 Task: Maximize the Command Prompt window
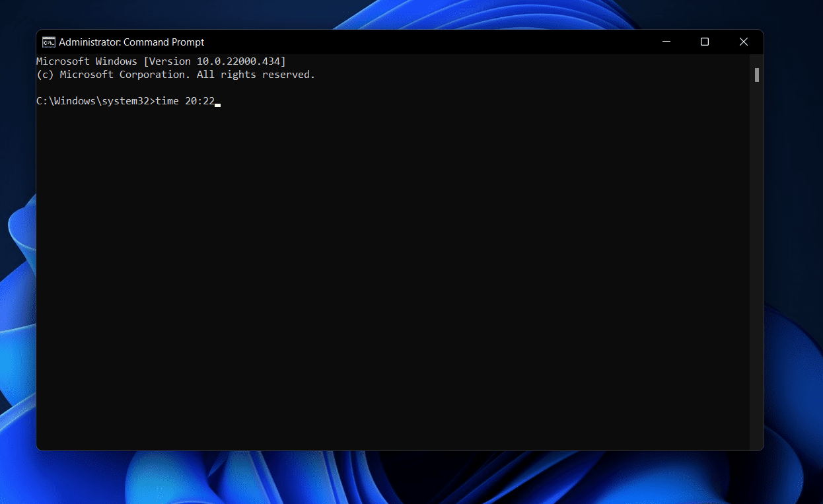[x=704, y=42]
